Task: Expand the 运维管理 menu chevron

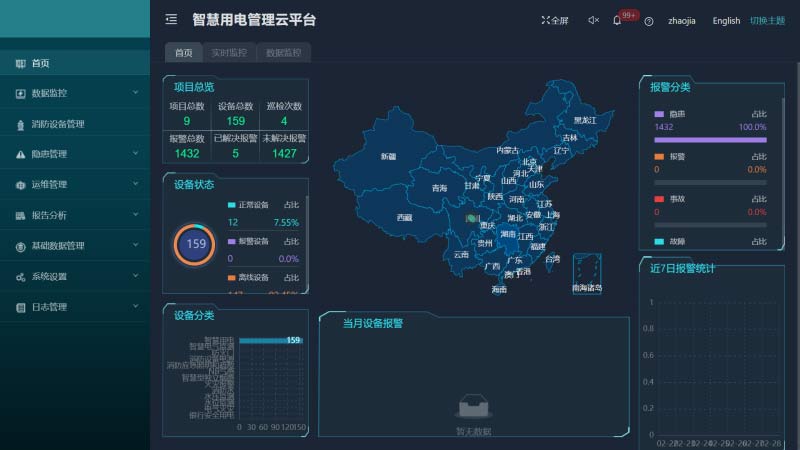Action: pyautogui.click(x=135, y=184)
